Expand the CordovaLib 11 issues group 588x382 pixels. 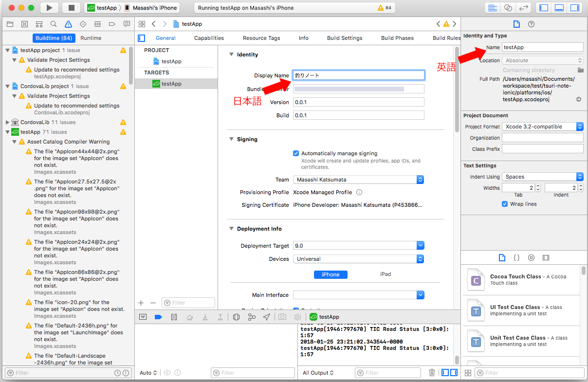(x=7, y=122)
